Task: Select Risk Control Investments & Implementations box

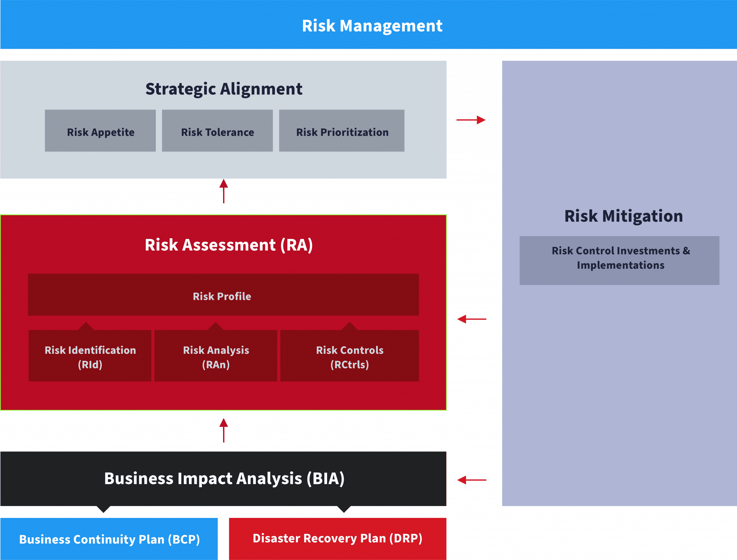Action: 620,261
